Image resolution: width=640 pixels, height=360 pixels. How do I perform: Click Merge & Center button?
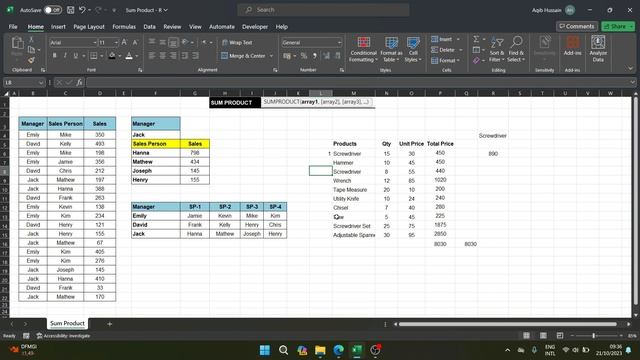point(244,56)
